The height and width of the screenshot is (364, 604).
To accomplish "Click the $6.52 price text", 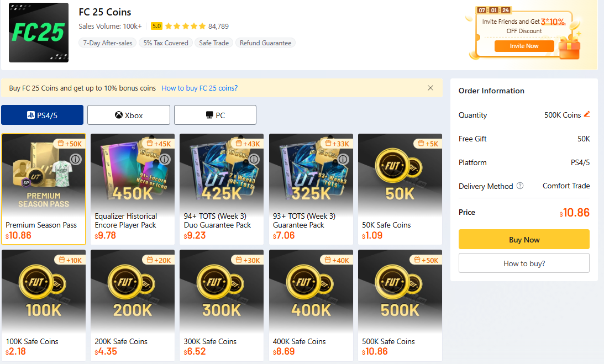I will [195, 352].
